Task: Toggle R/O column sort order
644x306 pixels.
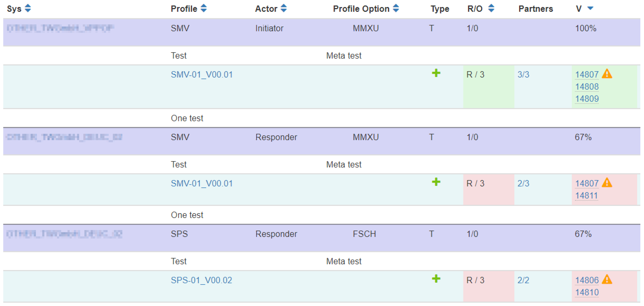Action: [491, 8]
